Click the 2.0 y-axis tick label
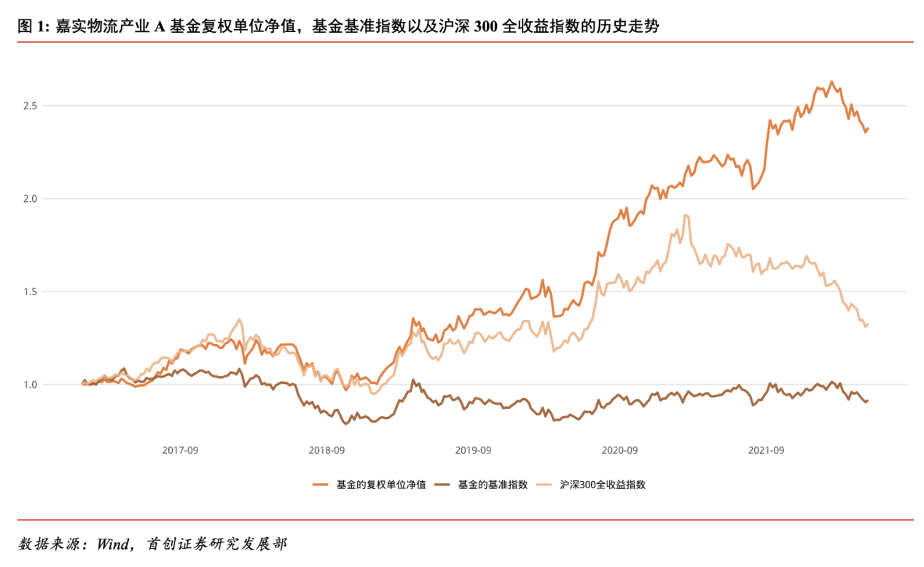 [x=29, y=198]
